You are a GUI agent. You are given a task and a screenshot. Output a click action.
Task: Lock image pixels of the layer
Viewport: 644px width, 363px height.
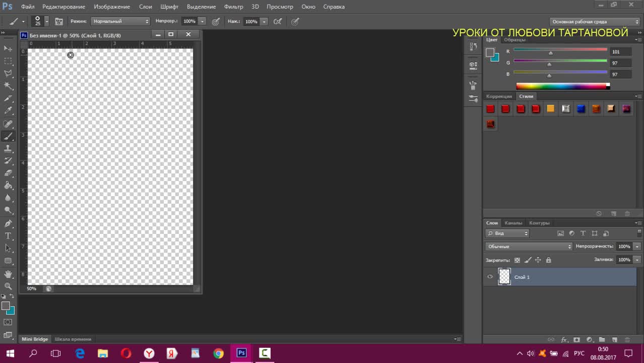pyautogui.click(x=528, y=260)
